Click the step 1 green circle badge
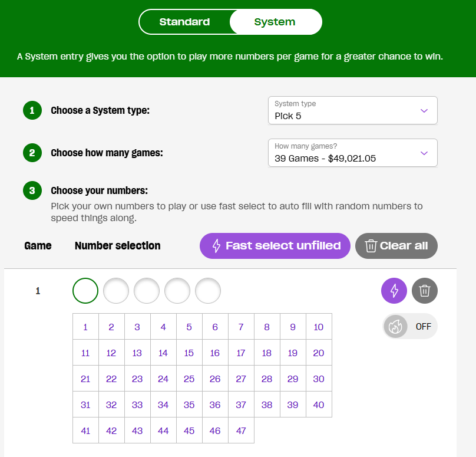476x457 pixels. (x=32, y=110)
